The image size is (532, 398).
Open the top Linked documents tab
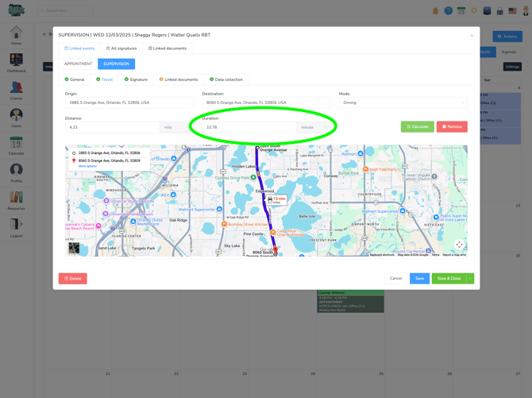pyautogui.click(x=168, y=48)
